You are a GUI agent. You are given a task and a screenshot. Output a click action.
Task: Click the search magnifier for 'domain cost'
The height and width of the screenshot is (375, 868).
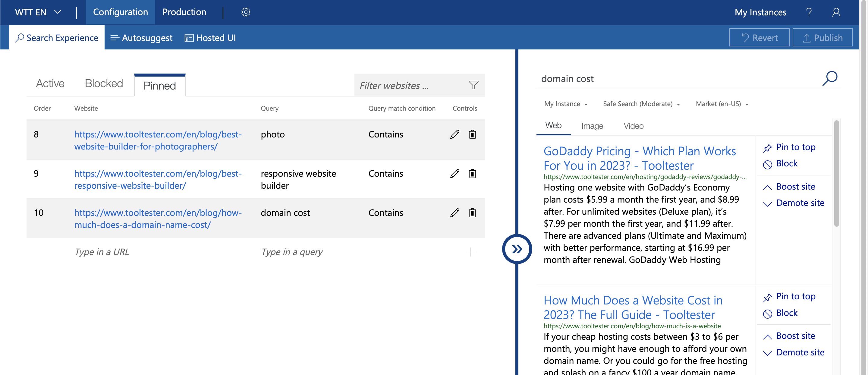[830, 78]
